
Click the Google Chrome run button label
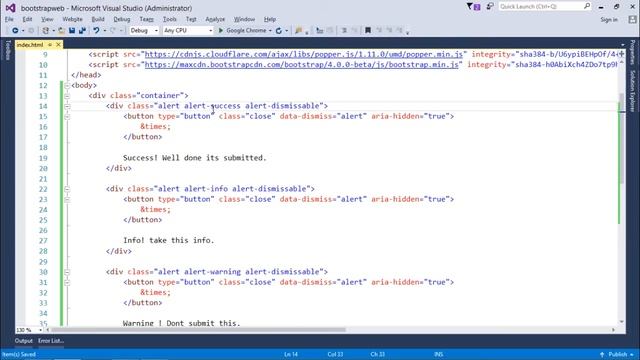coord(246,31)
